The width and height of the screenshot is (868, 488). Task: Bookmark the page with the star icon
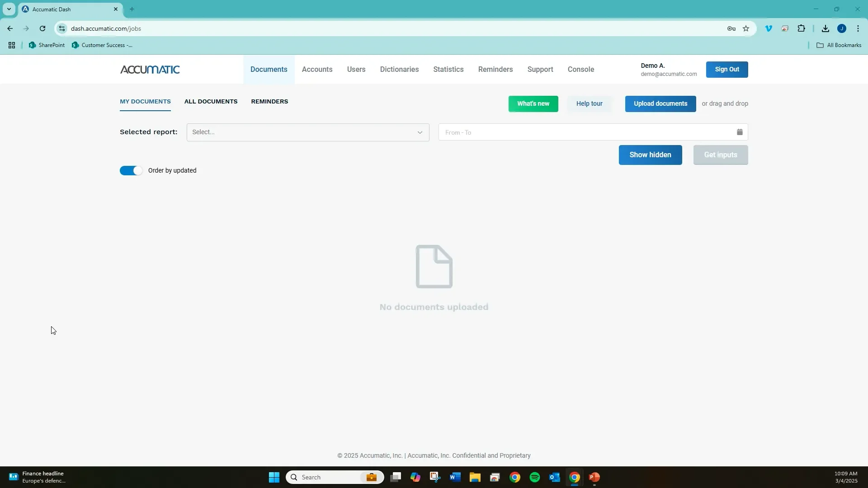click(746, 28)
